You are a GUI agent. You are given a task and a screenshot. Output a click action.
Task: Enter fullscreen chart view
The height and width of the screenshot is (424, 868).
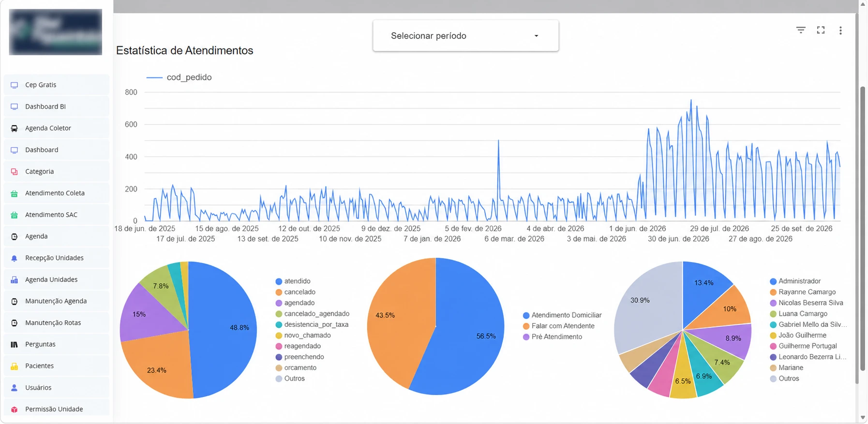[821, 30]
